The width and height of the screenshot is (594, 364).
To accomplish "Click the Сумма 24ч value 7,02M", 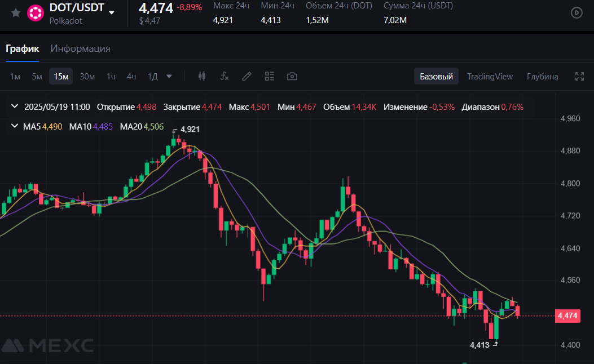I will (395, 20).
